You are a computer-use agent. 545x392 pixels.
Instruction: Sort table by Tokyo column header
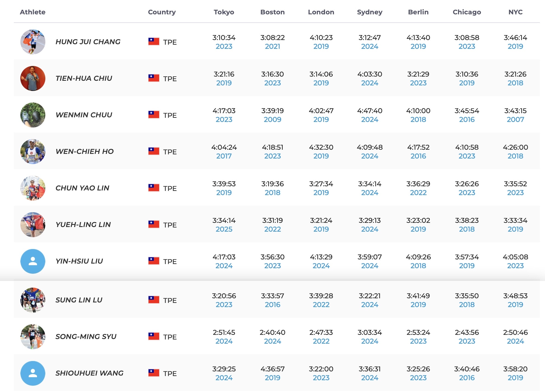[x=224, y=12]
